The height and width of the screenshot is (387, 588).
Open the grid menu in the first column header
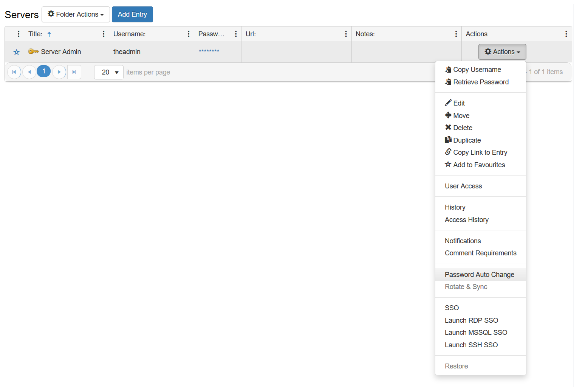pos(19,34)
